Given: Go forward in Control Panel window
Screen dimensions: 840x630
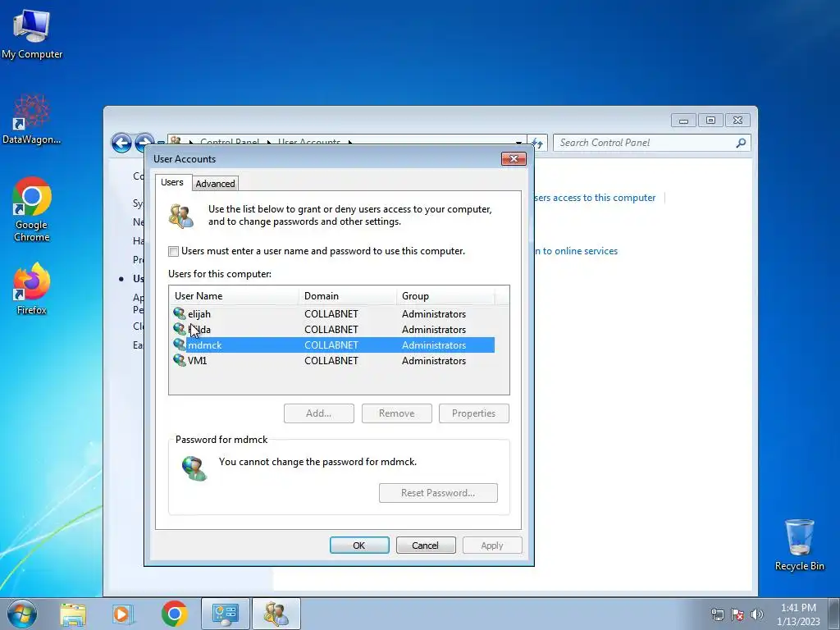Looking at the screenshot, I should (x=144, y=142).
